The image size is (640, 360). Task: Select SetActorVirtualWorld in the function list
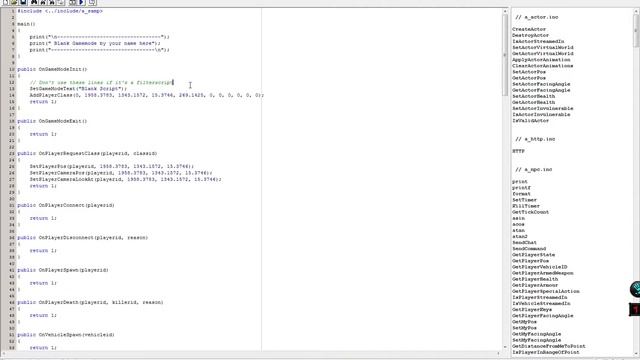coord(543,47)
